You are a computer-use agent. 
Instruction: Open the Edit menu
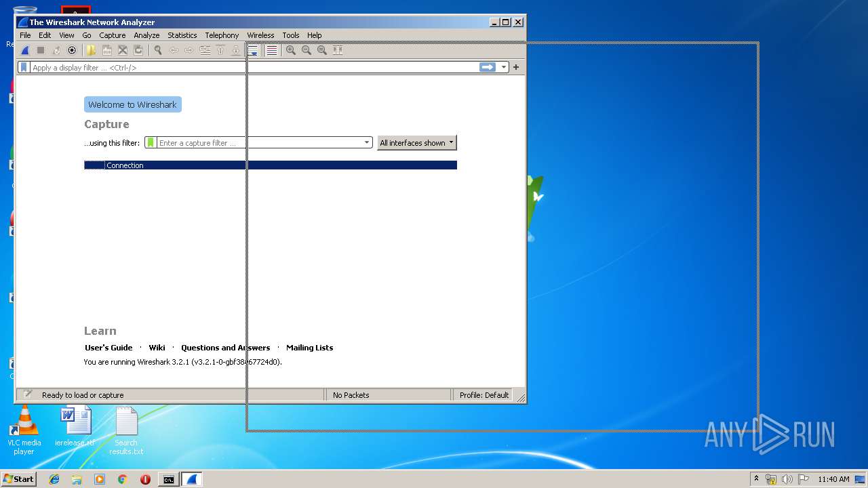coord(45,35)
